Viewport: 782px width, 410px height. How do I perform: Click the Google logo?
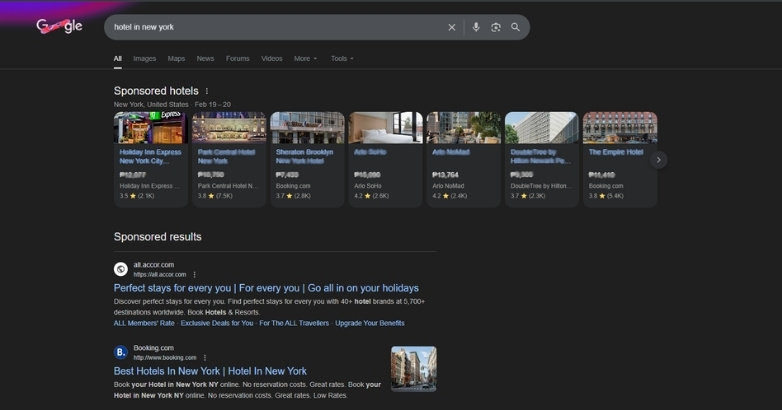click(x=59, y=25)
